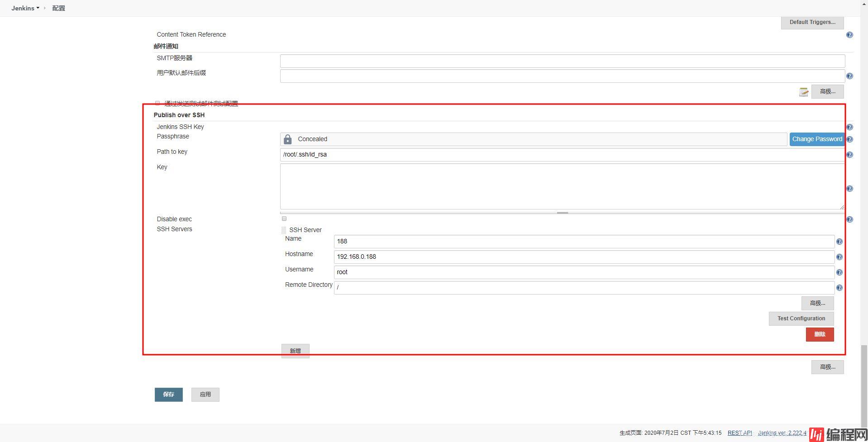Click the lock icon in Passphrase field
The image size is (868, 442).
click(287, 139)
